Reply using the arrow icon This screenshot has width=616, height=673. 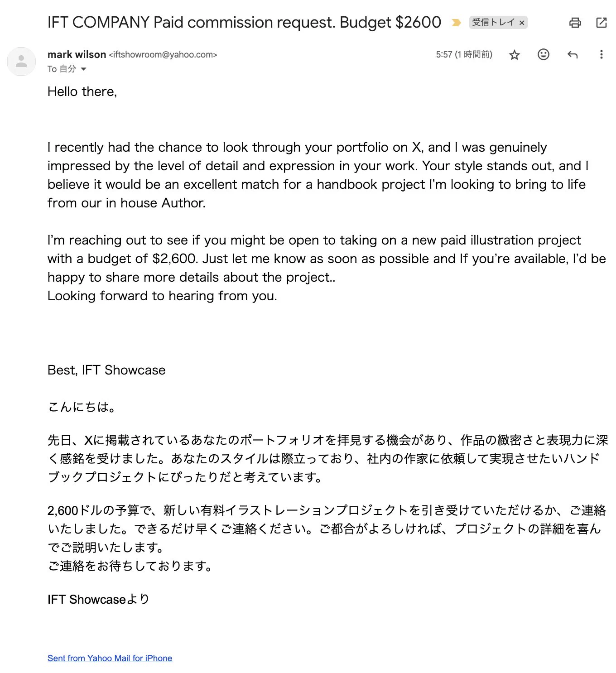[573, 55]
